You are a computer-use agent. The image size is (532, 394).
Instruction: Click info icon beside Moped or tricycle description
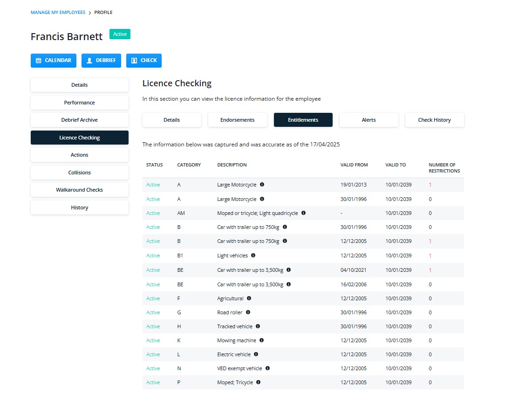[303, 213]
